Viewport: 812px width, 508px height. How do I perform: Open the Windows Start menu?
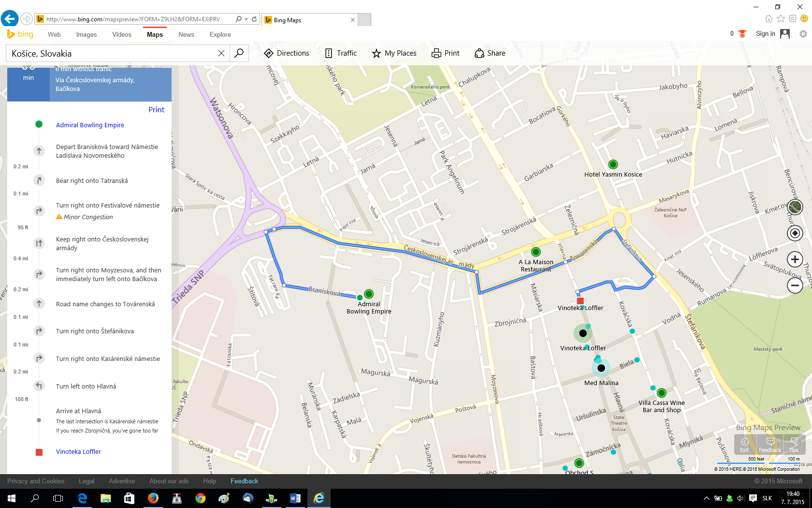point(12,498)
